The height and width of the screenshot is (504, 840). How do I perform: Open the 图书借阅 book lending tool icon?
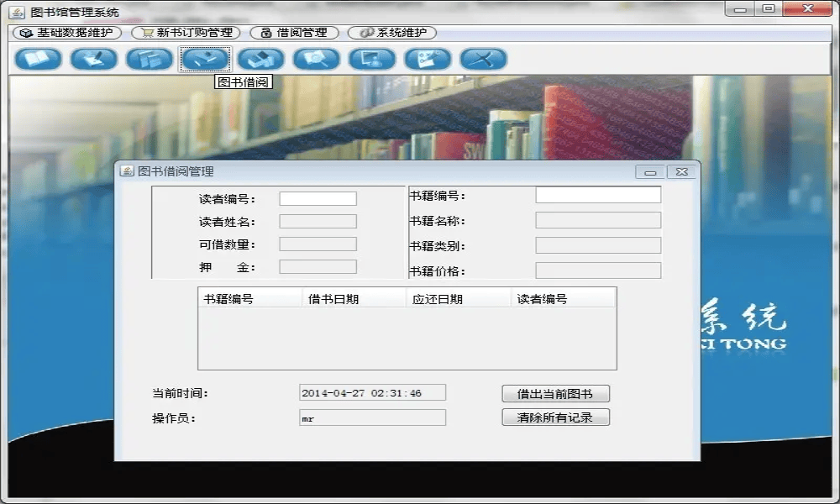[x=205, y=59]
